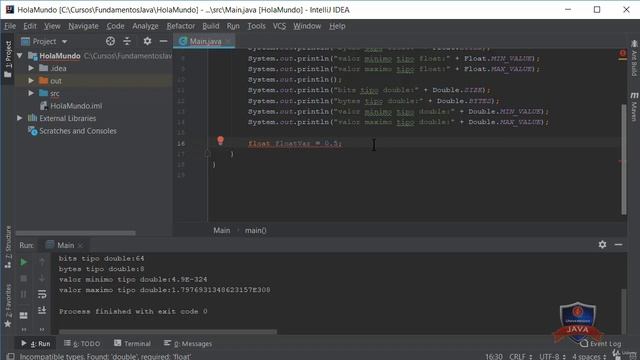Open the Help menu
640x360 pixels.
(x=337, y=26)
